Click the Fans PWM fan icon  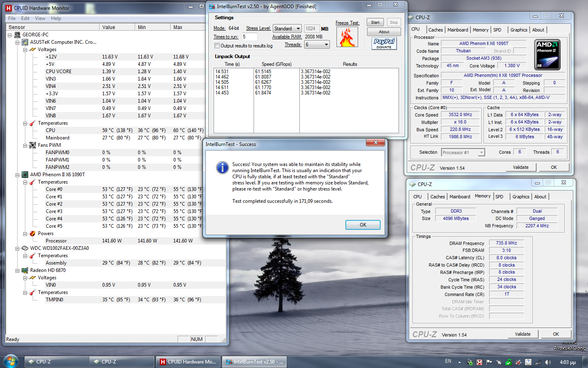coord(33,145)
